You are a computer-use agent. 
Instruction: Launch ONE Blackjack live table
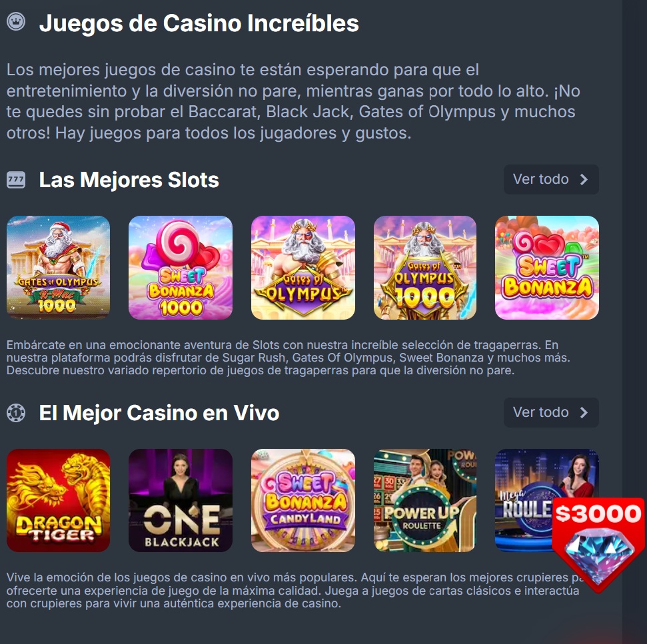(x=181, y=500)
